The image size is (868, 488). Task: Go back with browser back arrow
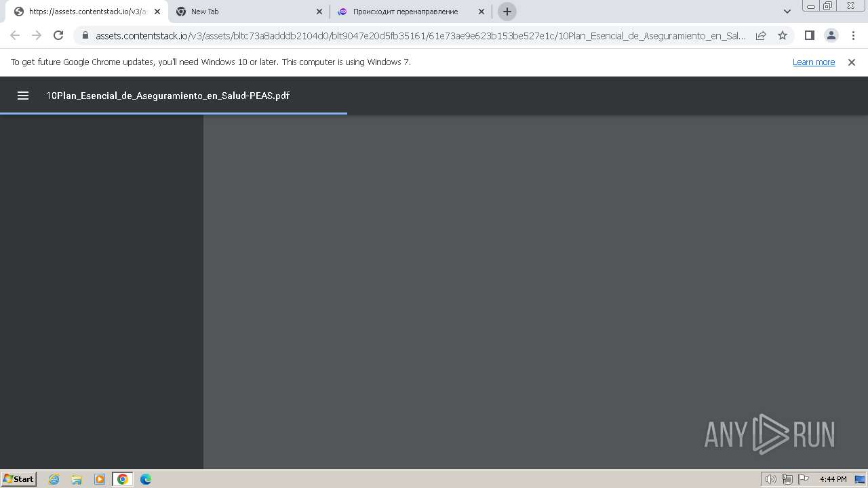(15, 35)
